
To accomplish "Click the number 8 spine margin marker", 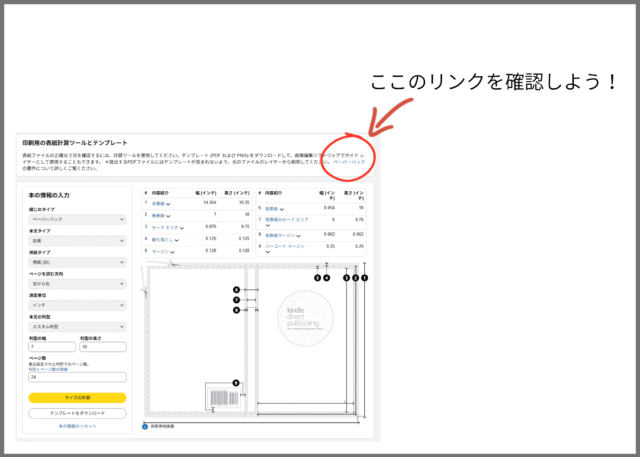I will (236, 310).
